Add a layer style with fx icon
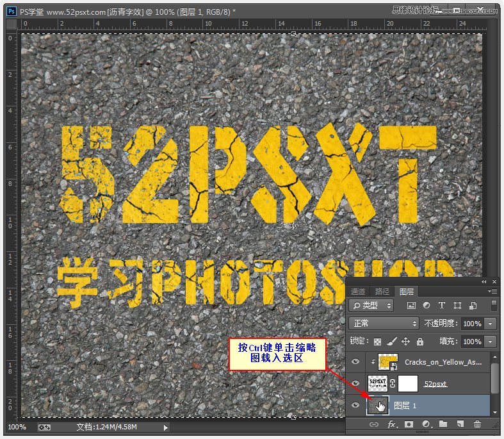This screenshot has width=504, height=439. tap(392, 424)
